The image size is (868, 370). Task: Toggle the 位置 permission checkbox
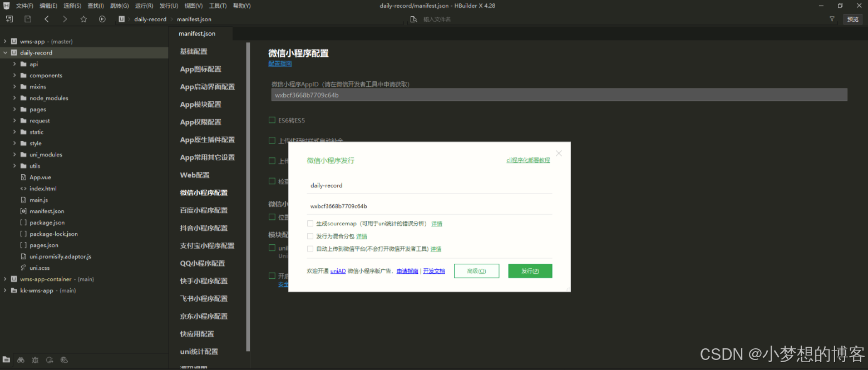(272, 217)
